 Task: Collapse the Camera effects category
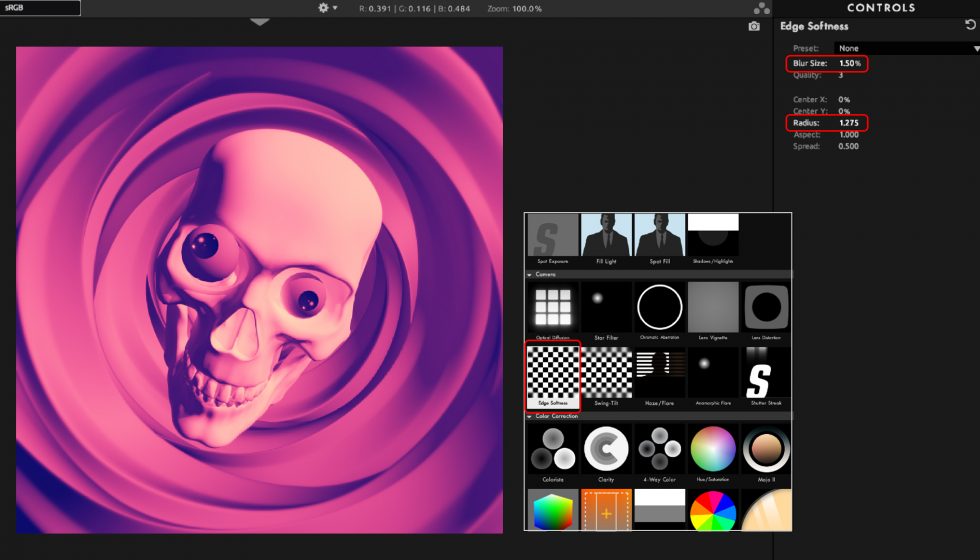(531, 274)
